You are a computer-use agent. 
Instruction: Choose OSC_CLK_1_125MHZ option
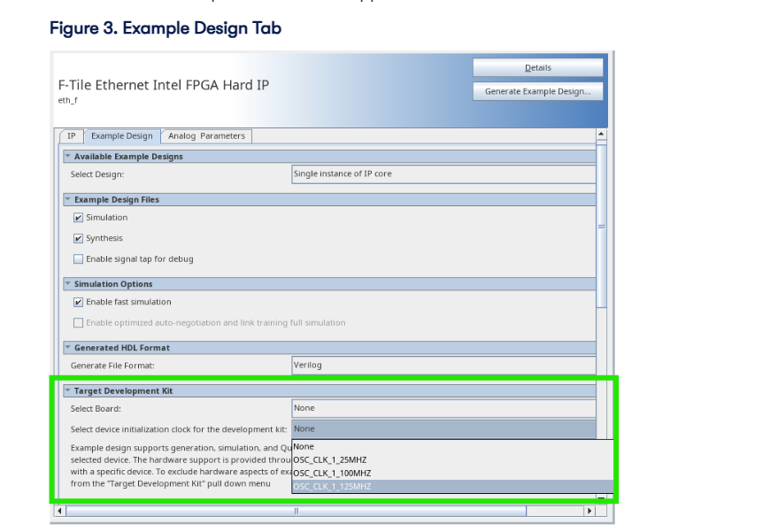[x=452, y=487]
